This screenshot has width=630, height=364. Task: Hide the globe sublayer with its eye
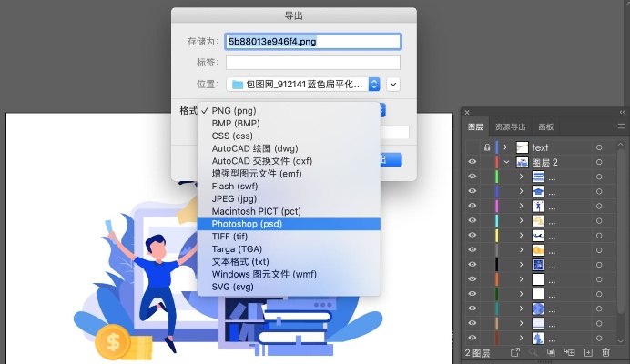pyautogui.click(x=472, y=308)
